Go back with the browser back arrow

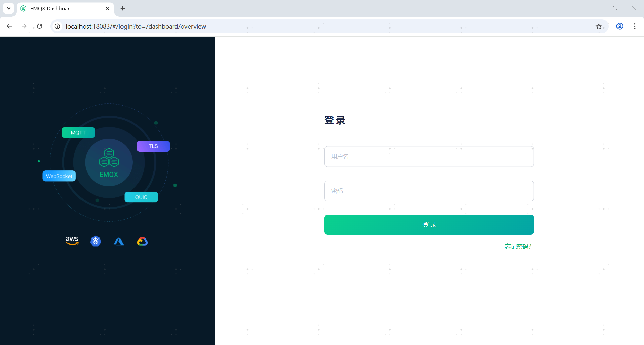tap(9, 26)
